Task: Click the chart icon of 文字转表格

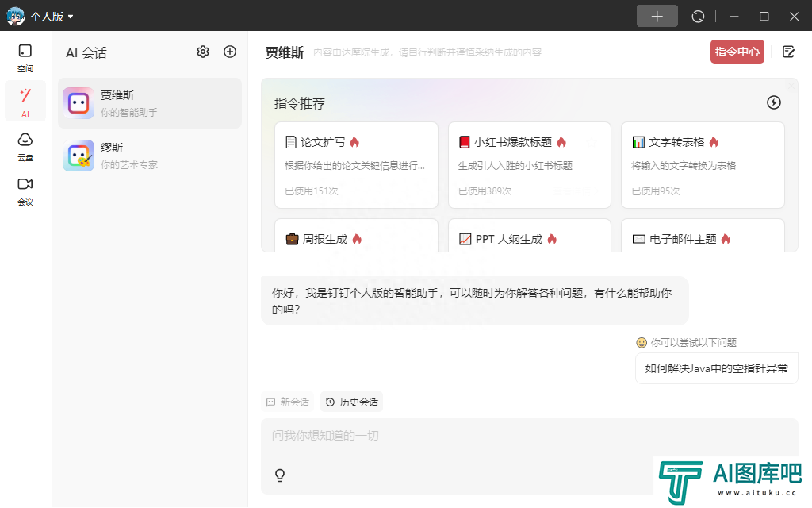Action: click(638, 142)
